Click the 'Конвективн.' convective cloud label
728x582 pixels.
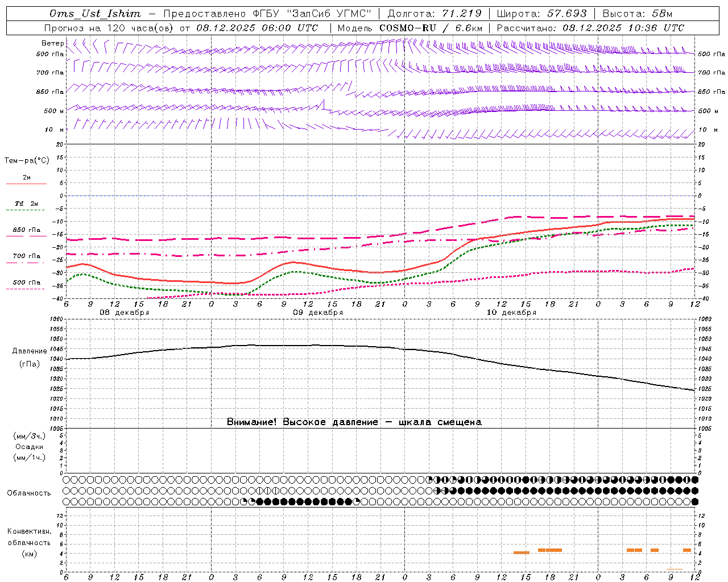tap(30, 531)
